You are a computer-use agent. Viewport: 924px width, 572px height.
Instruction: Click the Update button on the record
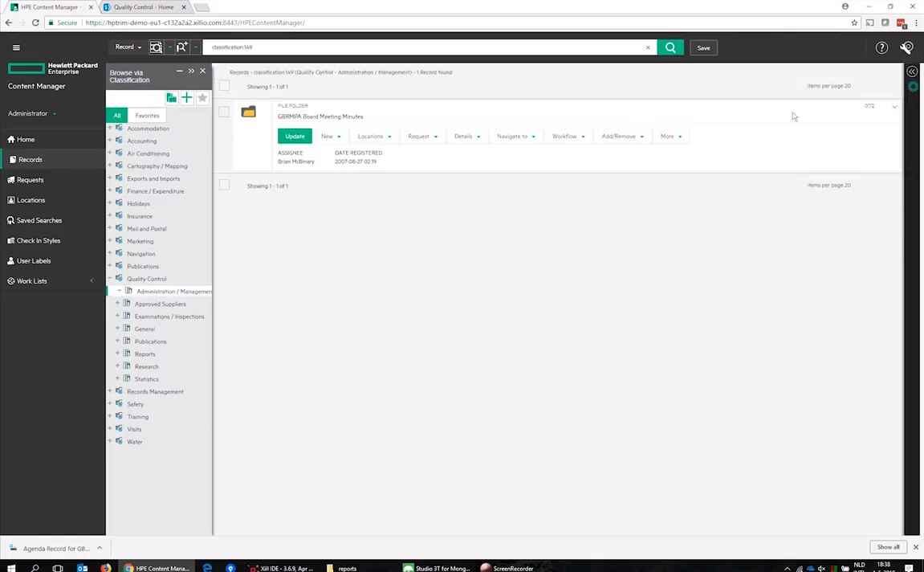(x=295, y=136)
